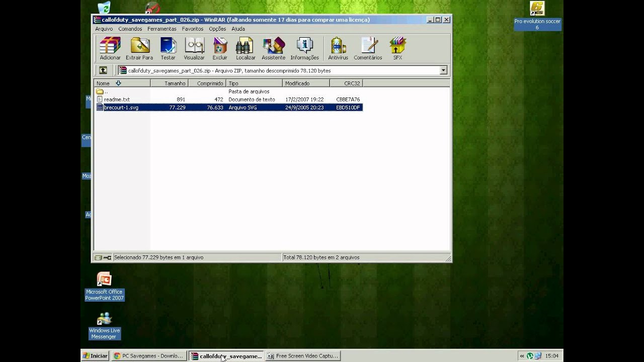This screenshot has height=362, width=644.
Task: Click the brecourt-1.svg file icon
Action: click(100, 108)
